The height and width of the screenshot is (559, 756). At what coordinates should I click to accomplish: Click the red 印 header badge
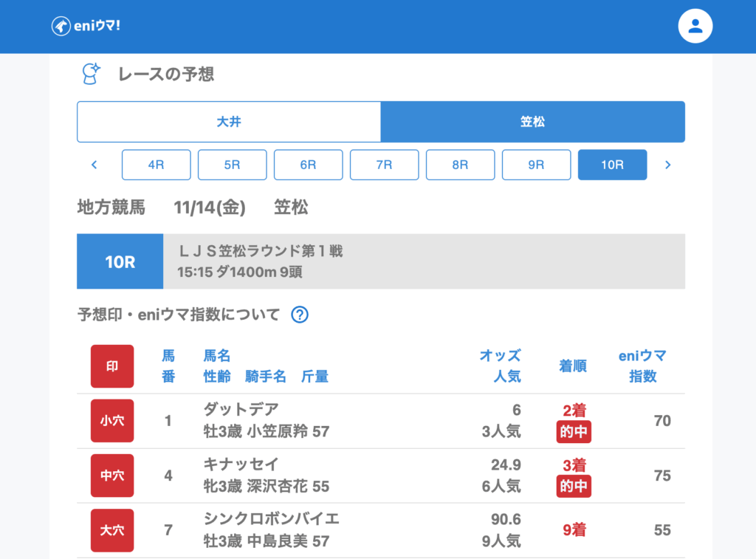tap(112, 366)
